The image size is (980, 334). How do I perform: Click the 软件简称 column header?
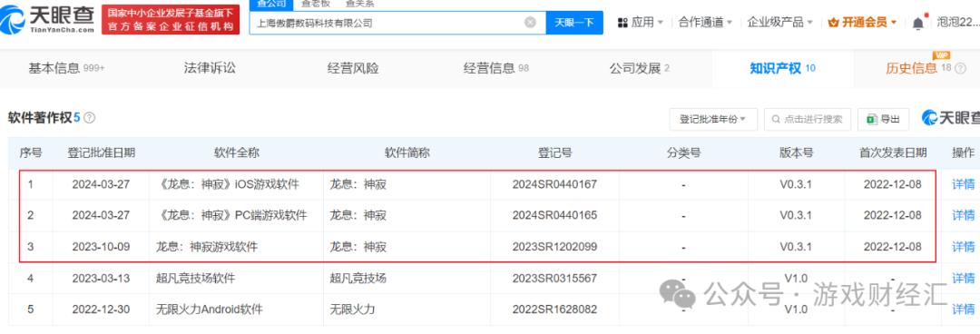[407, 152]
